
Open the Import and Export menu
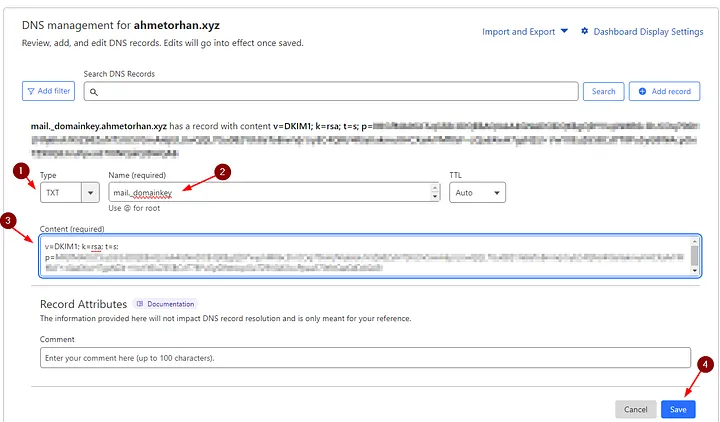click(x=524, y=32)
